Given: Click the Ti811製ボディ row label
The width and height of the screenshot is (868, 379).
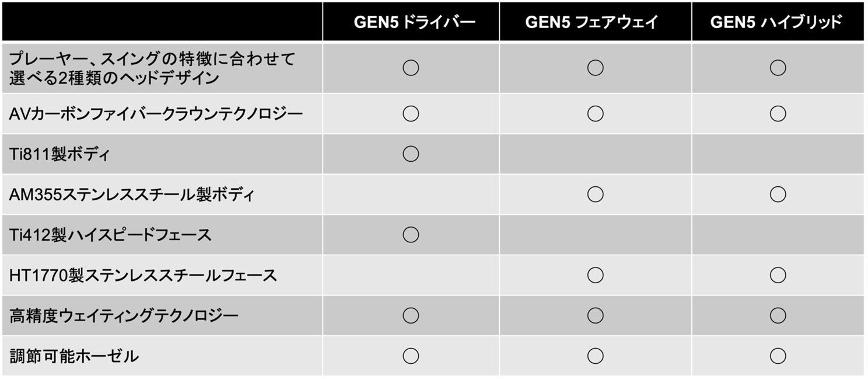Looking at the screenshot, I should click(x=60, y=154).
